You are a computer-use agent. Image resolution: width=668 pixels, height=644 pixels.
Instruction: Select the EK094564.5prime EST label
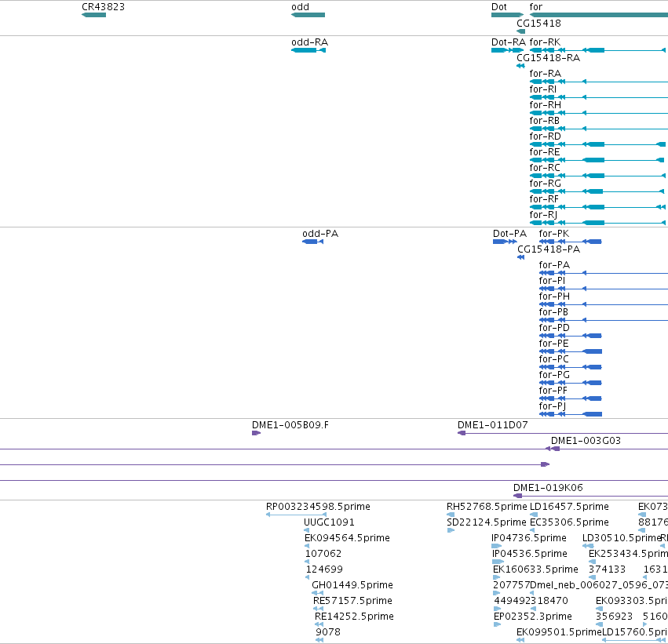[x=347, y=538]
